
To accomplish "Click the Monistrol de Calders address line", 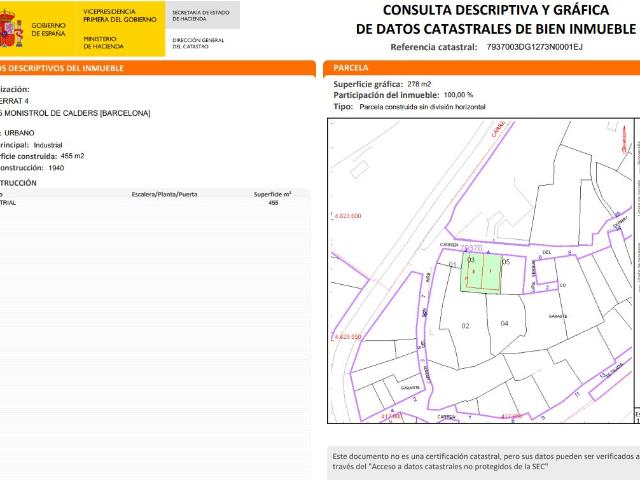I will click(x=76, y=113).
